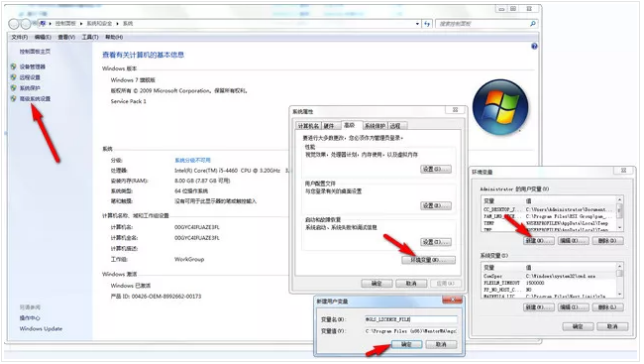
Task: Click 编辑 button under system variables
Action: coord(573,307)
